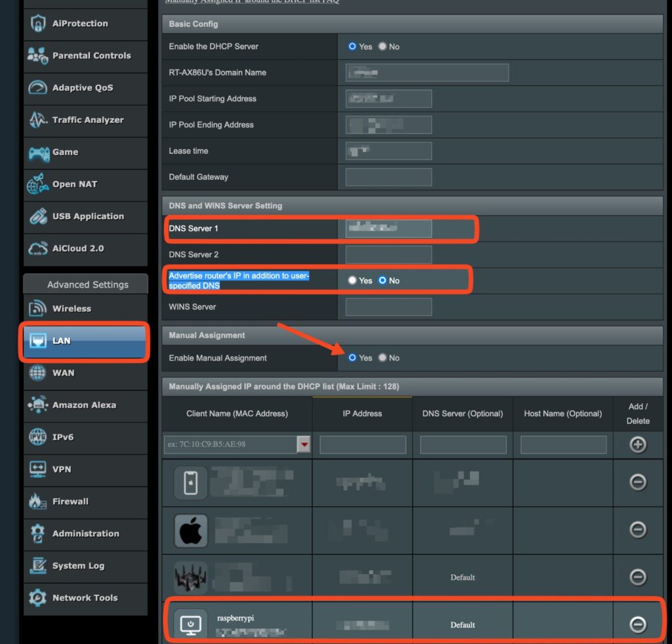Viewport: 672px width, 644px height.
Task: Open the VPN menu item
Action: pyautogui.click(x=62, y=469)
